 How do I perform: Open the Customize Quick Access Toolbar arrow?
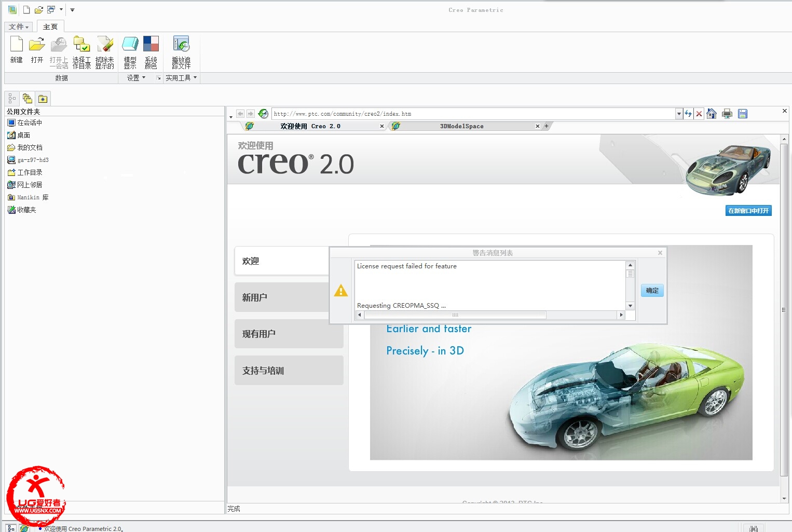[72, 10]
